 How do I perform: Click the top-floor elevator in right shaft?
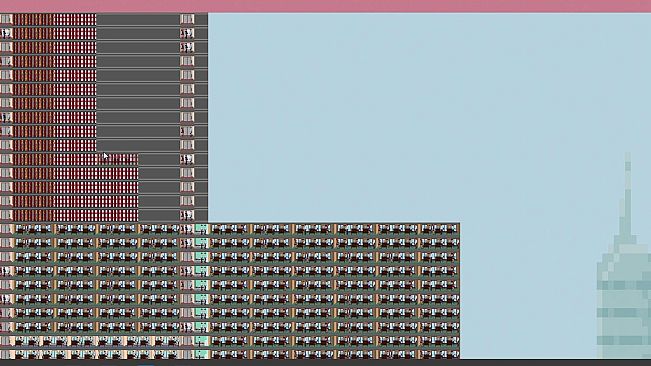click(187, 19)
